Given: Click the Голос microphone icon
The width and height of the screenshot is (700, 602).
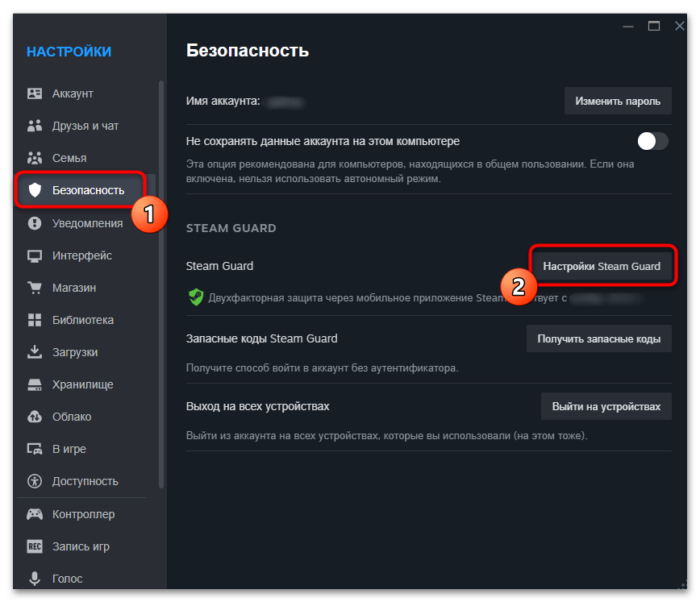Looking at the screenshot, I should (x=35, y=579).
